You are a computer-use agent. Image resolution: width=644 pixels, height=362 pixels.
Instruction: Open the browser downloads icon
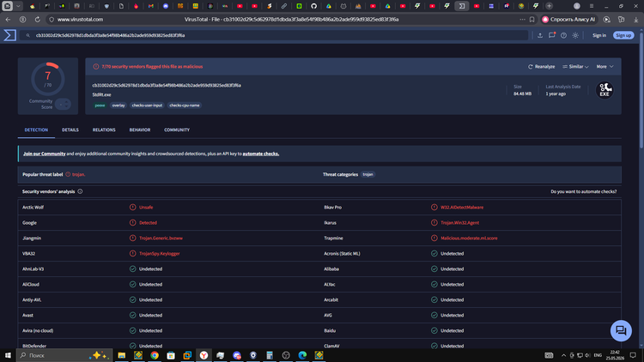tap(635, 19)
